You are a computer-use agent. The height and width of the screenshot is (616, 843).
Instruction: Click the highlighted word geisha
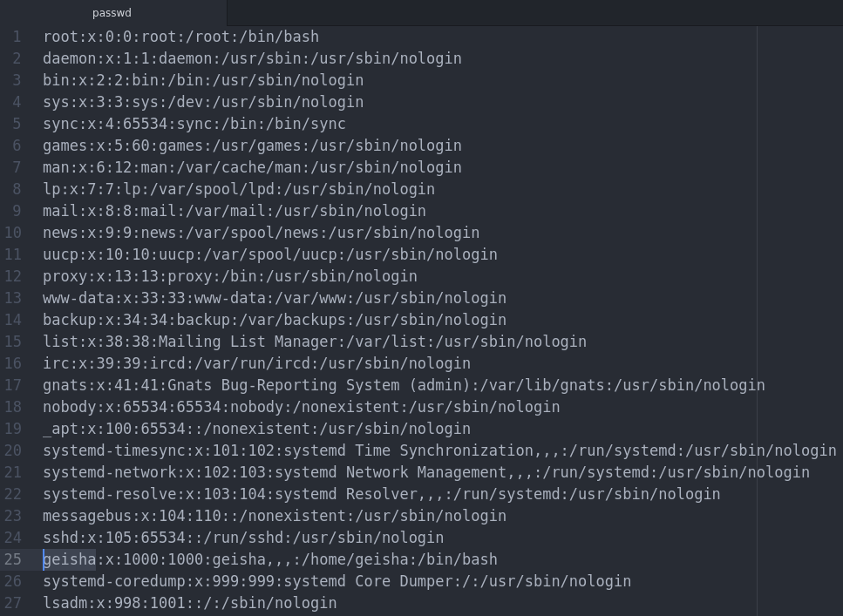tap(70, 559)
